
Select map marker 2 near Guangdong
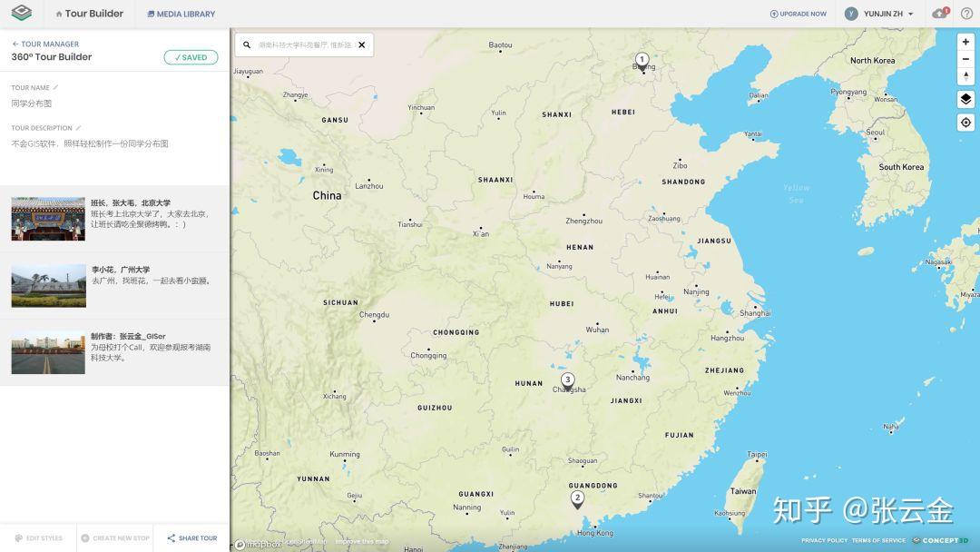[577, 499]
